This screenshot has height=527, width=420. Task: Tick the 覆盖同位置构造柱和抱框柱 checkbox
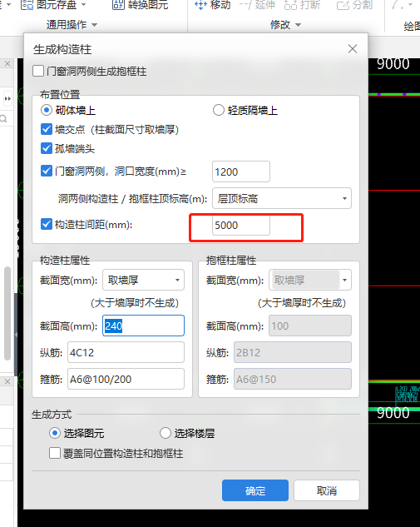tap(55, 453)
